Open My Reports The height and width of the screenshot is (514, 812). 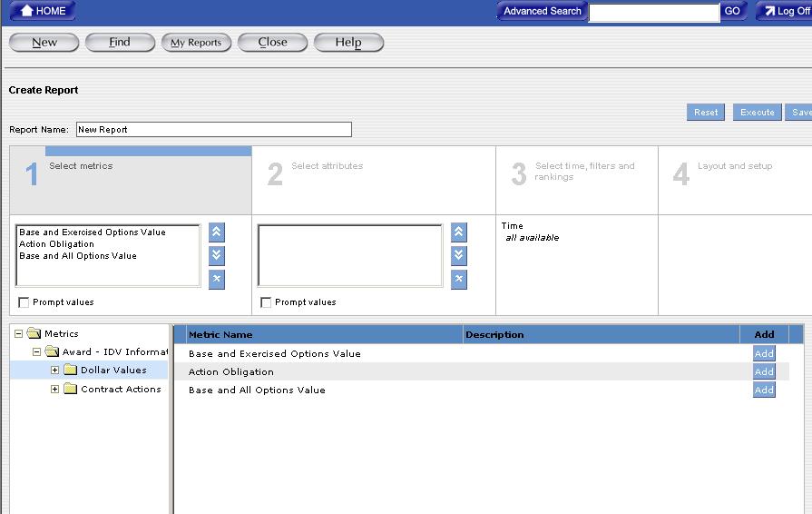[196, 43]
